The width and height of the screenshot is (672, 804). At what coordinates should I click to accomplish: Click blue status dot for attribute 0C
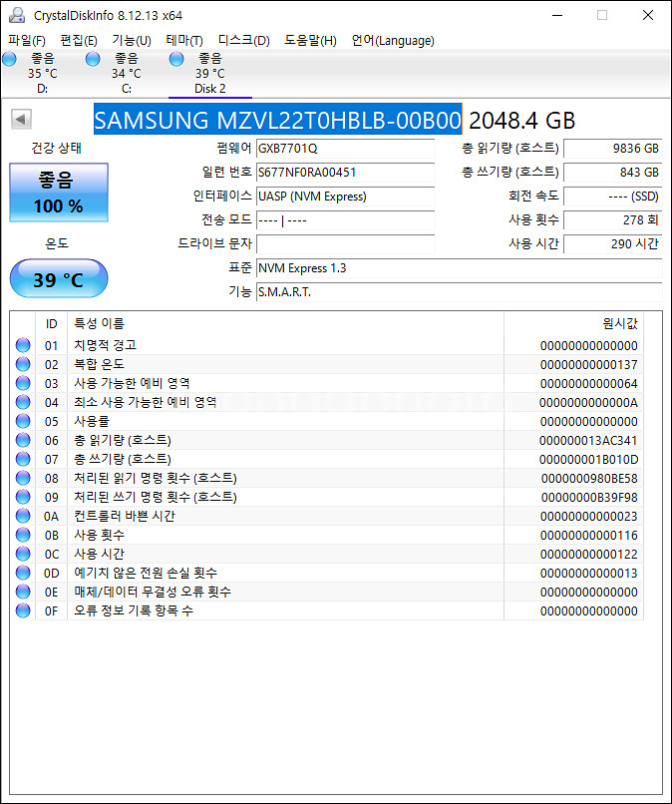(23, 554)
